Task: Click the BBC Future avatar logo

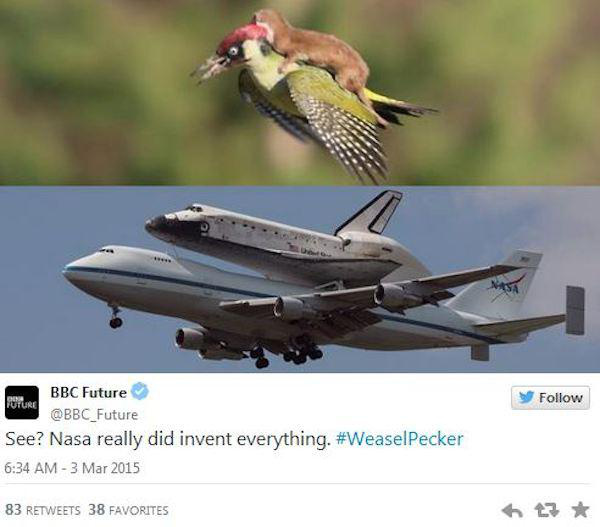Action: coord(22,402)
